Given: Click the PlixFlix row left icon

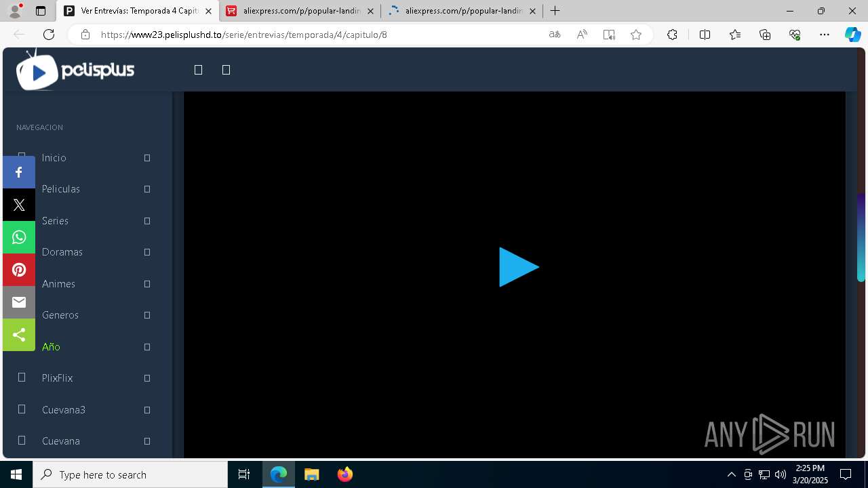Looking at the screenshot, I should pyautogui.click(x=22, y=378).
